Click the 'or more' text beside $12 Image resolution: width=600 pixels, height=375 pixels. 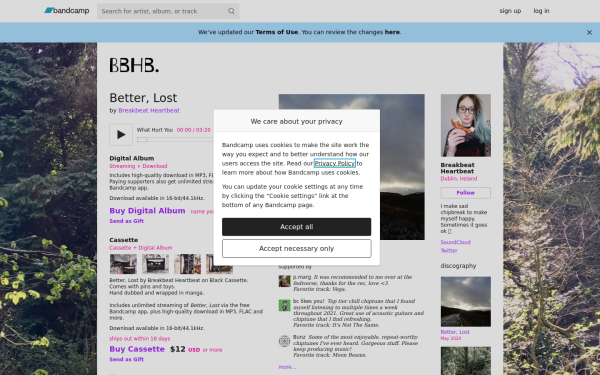212,350
